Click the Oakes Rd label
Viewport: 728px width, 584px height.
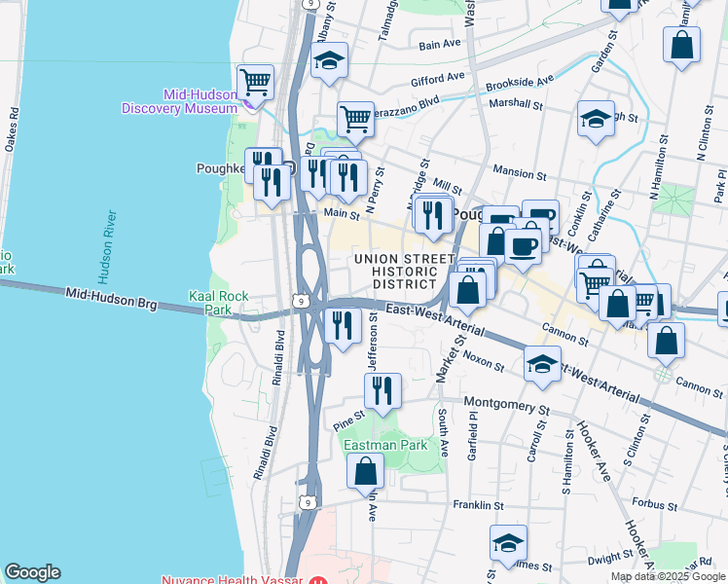point(12,130)
